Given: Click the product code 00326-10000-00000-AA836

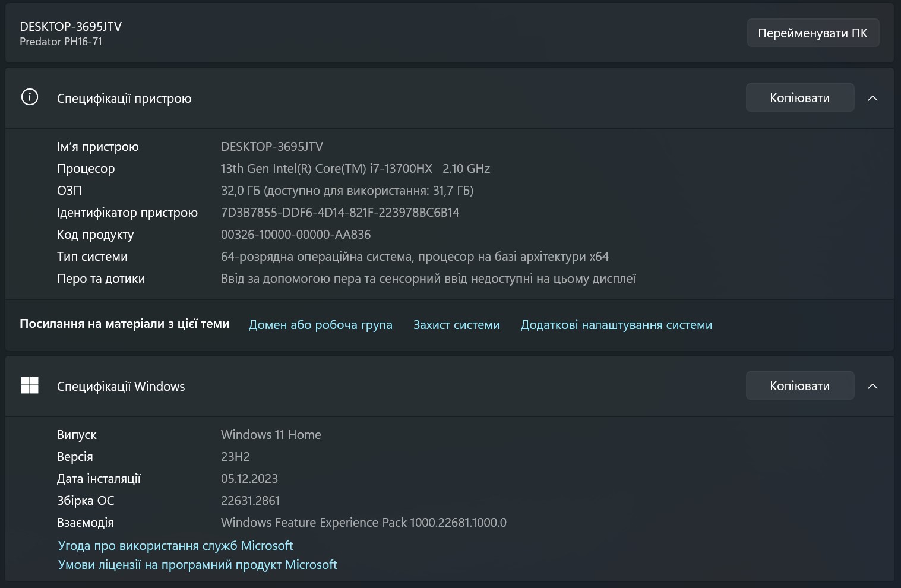Looking at the screenshot, I should 296,235.
